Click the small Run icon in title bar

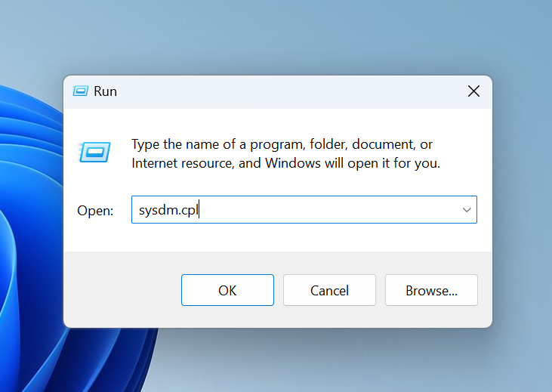(x=80, y=91)
